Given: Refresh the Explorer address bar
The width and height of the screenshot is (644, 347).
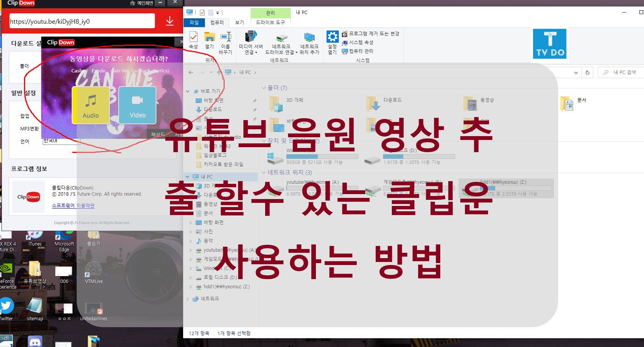Looking at the screenshot, I should coord(588,72).
